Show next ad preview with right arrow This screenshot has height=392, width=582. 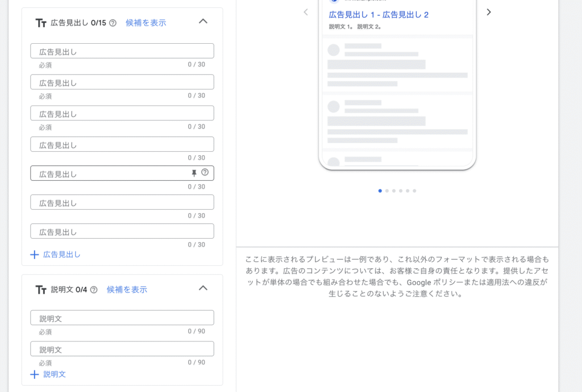(489, 12)
